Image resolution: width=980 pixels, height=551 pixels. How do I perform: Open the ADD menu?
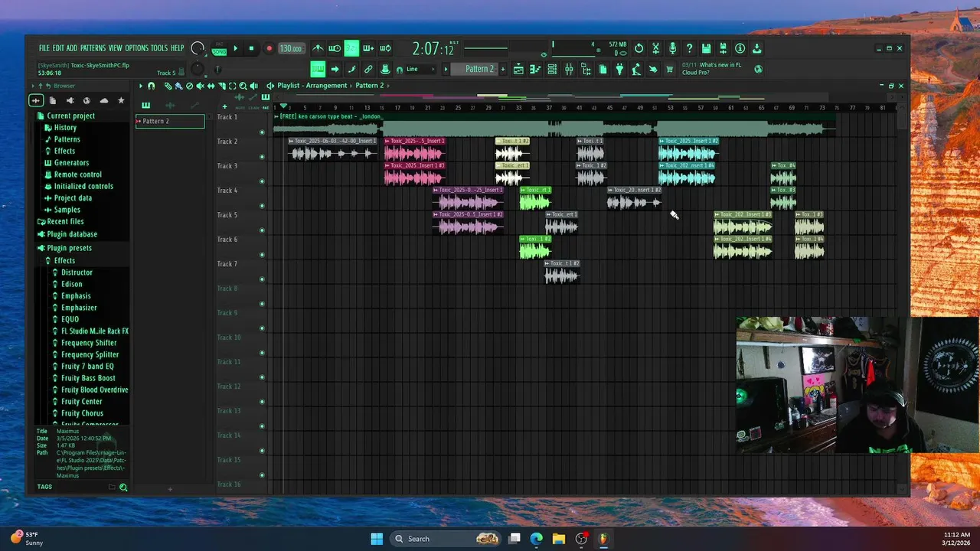(72, 48)
